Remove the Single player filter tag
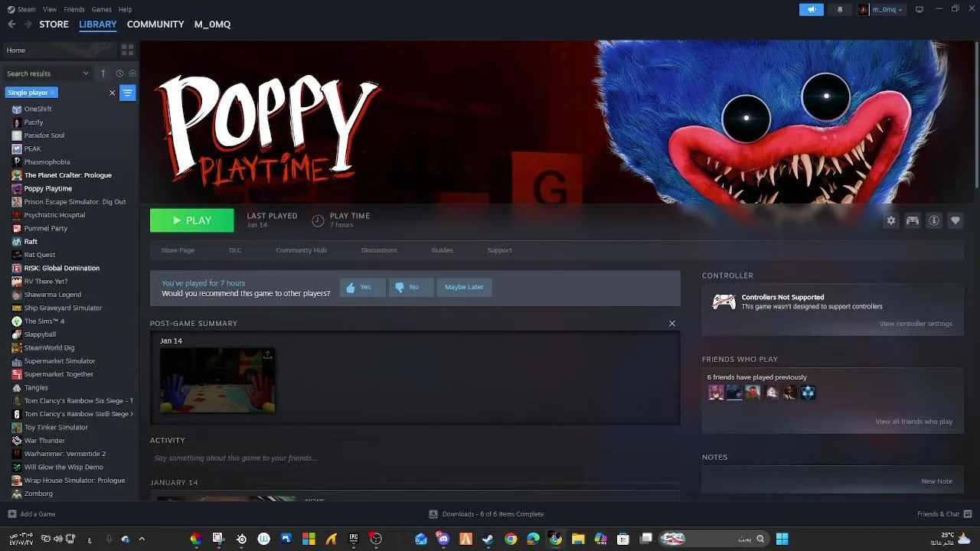This screenshot has width=980, height=551. [x=53, y=93]
